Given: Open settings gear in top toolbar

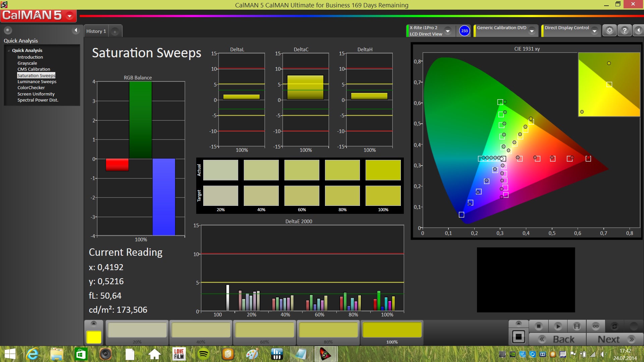Looking at the screenshot, I should pyautogui.click(x=609, y=31).
